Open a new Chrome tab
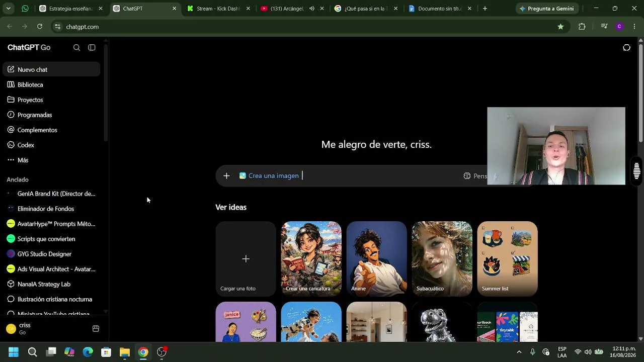Screen dimensions: 644x362 point(485,9)
